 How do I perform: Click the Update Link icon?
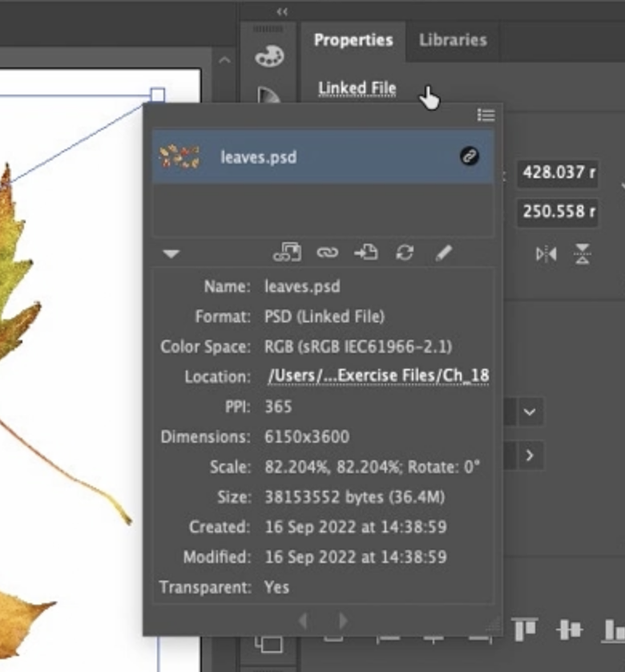point(405,253)
